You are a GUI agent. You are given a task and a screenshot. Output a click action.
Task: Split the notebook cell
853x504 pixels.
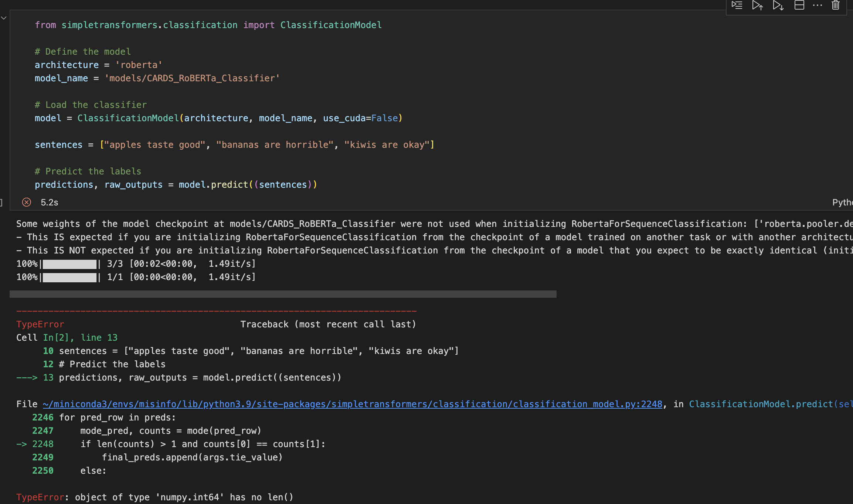click(x=799, y=6)
